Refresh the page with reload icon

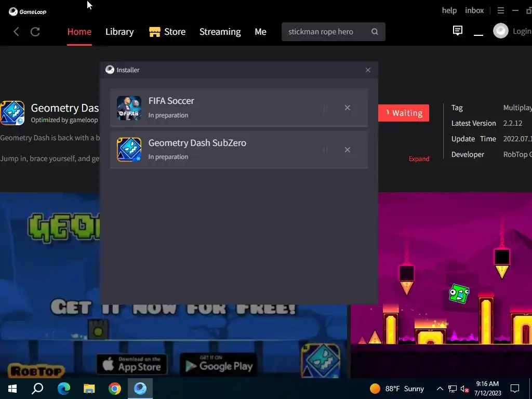point(35,32)
